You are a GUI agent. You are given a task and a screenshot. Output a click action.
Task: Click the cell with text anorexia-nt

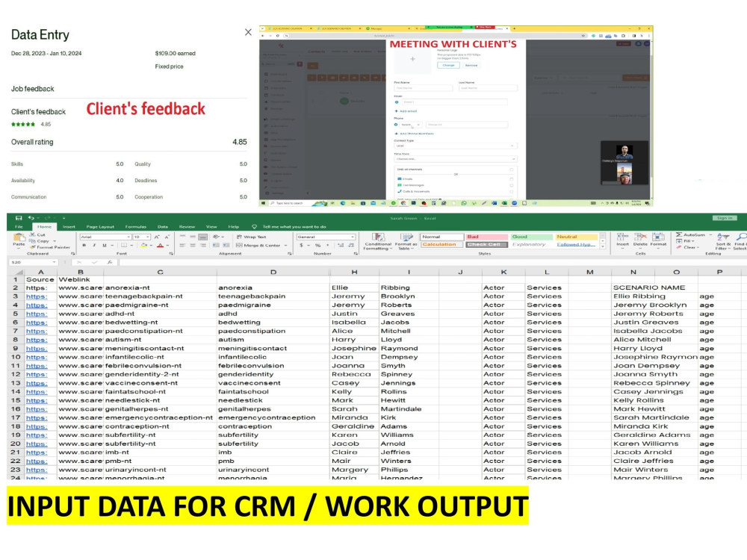coord(160,287)
